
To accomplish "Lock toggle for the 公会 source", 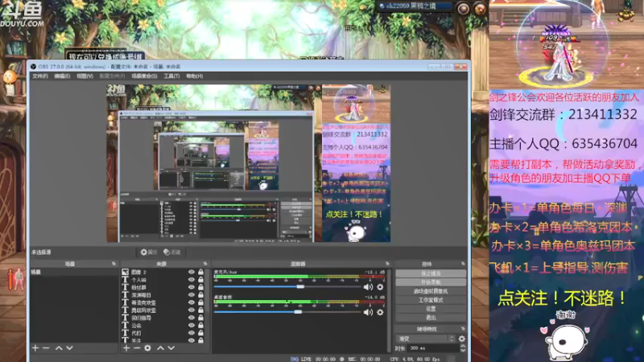I will click(200, 325).
